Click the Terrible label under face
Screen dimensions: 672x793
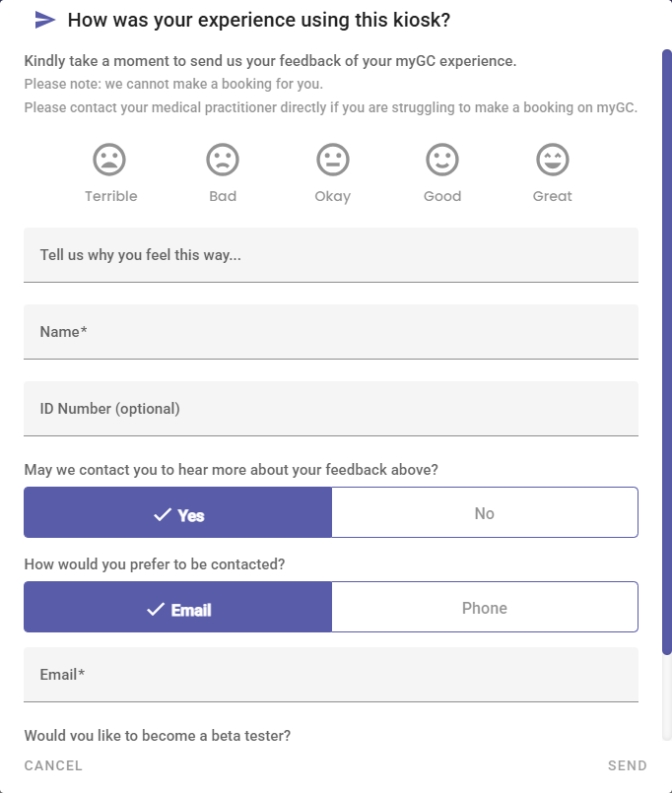[110, 196]
